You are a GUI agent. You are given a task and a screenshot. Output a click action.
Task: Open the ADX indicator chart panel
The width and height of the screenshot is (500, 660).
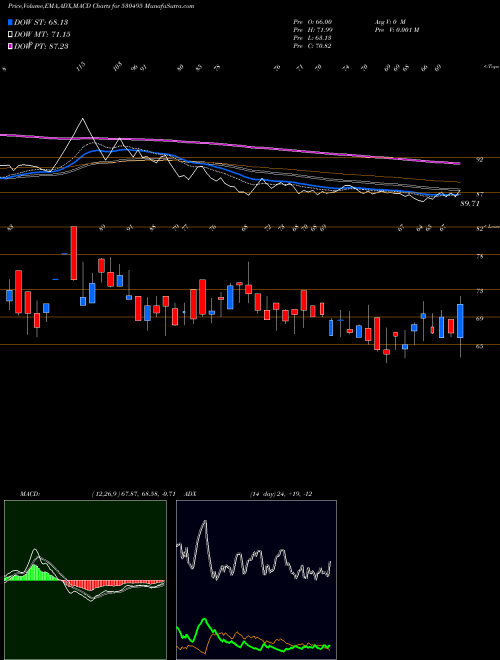(256, 580)
